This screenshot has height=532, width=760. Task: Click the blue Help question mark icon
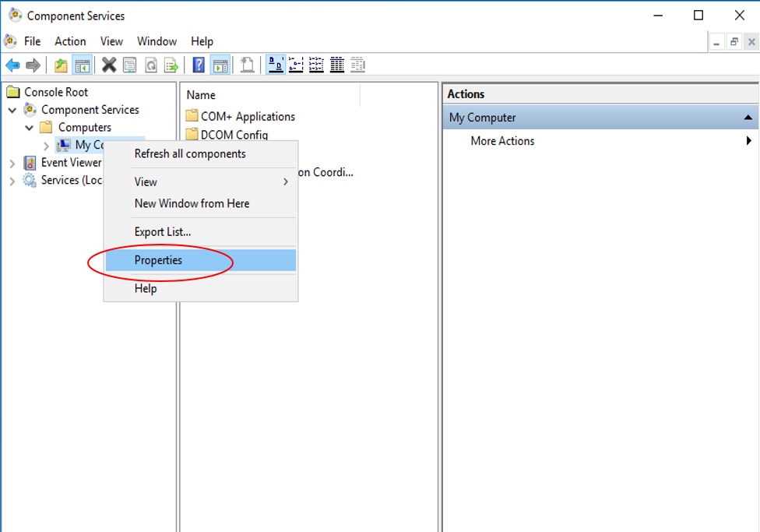[199, 65]
